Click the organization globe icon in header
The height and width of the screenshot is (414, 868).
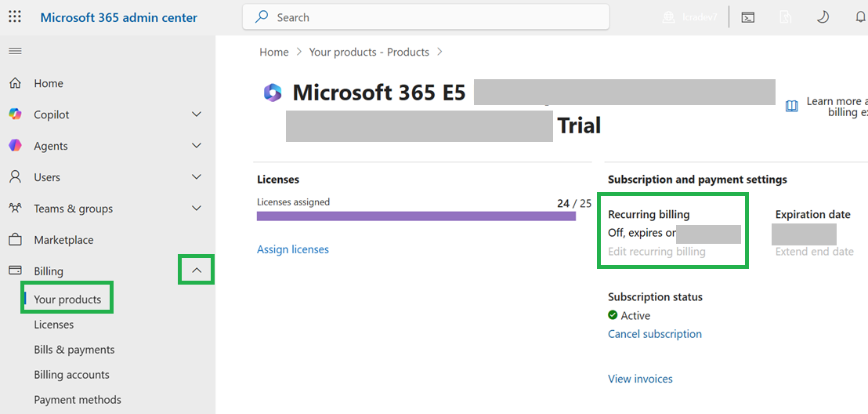point(670,17)
